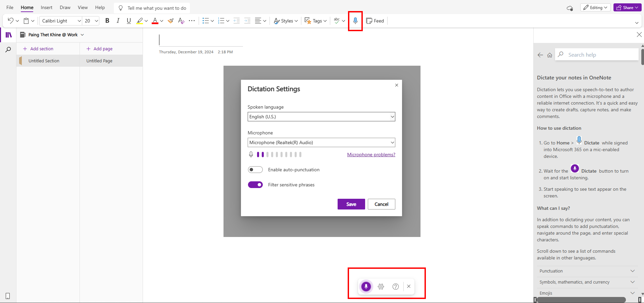644x303 pixels.
Task: Click Add section
Action: tap(38, 49)
